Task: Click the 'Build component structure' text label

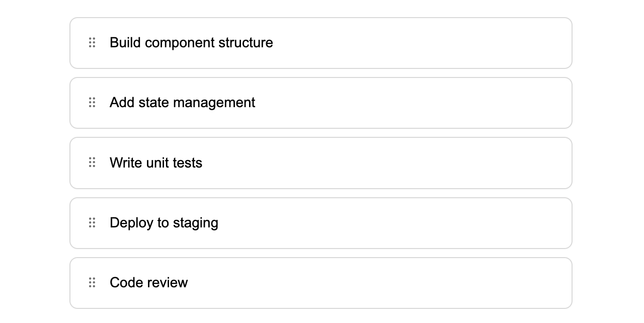Action: coord(191,43)
